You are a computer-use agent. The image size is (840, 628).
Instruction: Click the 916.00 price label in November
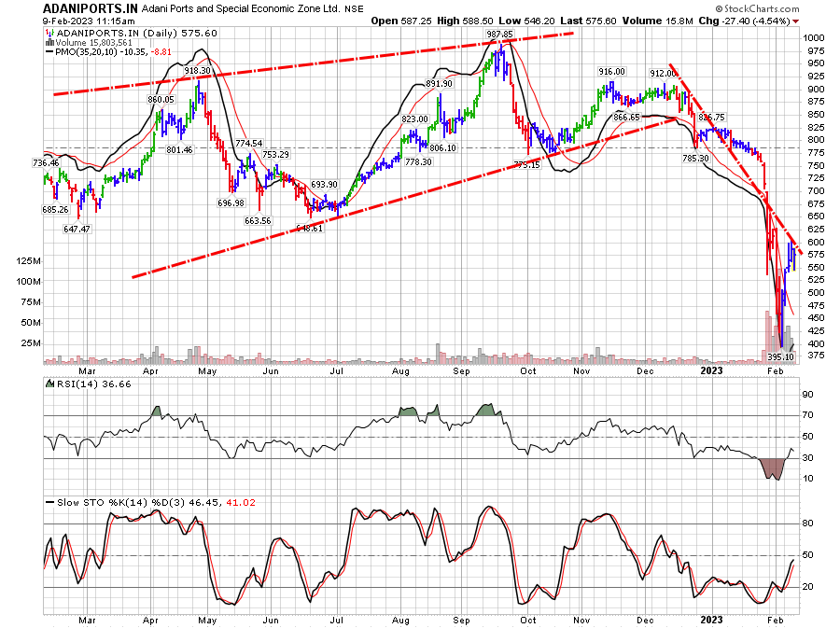tap(611, 72)
